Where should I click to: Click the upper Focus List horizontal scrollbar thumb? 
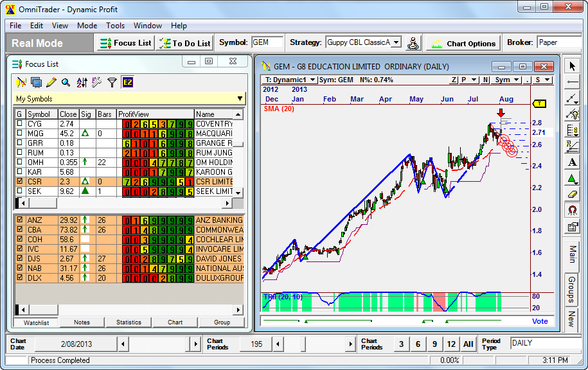pyautogui.click(x=43, y=203)
